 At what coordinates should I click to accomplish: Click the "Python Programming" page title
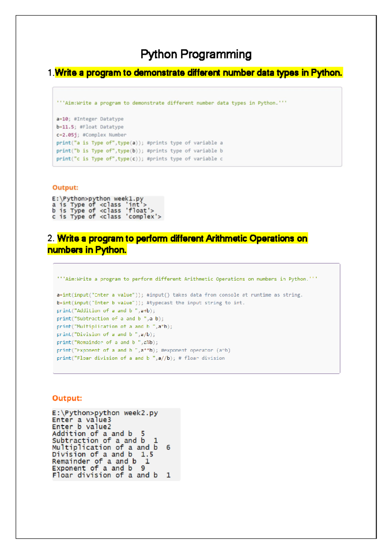[196, 54]
